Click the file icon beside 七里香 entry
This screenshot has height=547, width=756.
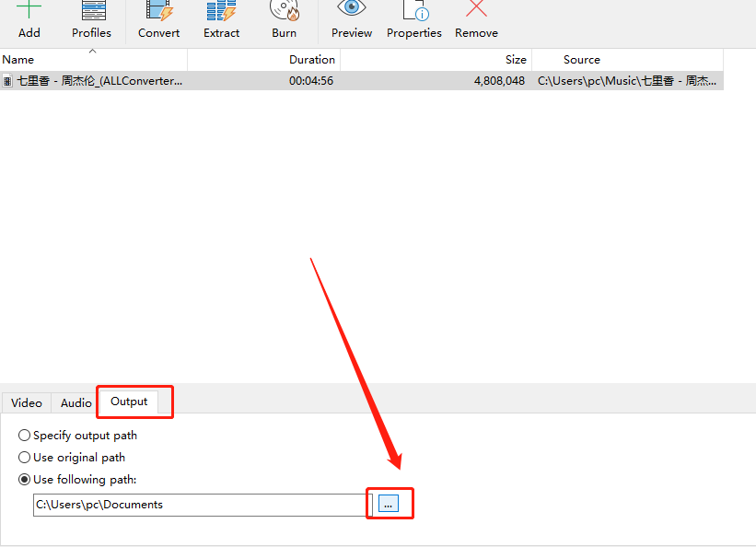click(x=7, y=81)
